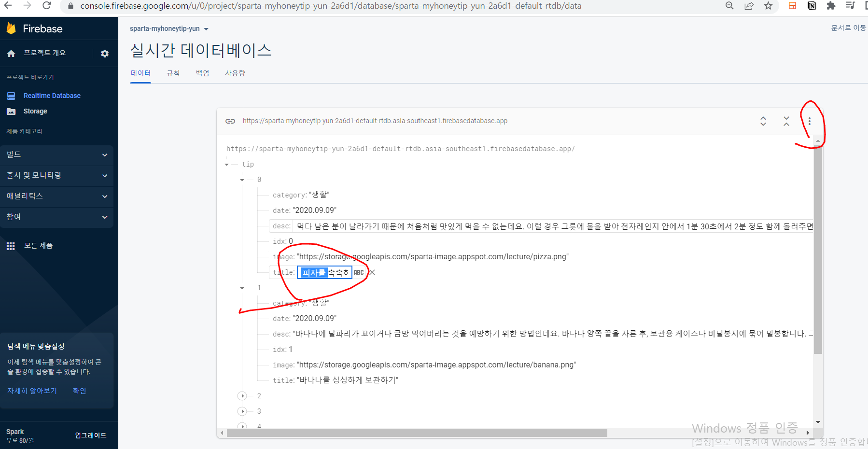Screen dimensions: 868x449
Task: Click 문서로 이동 link
Action: click(x=849, y=28)
